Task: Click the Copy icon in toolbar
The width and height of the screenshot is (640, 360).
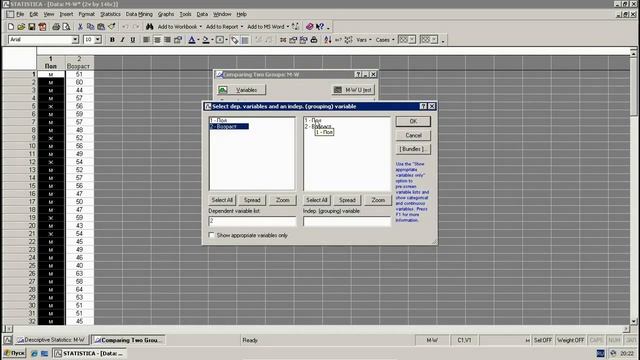Action: (90, 27)
